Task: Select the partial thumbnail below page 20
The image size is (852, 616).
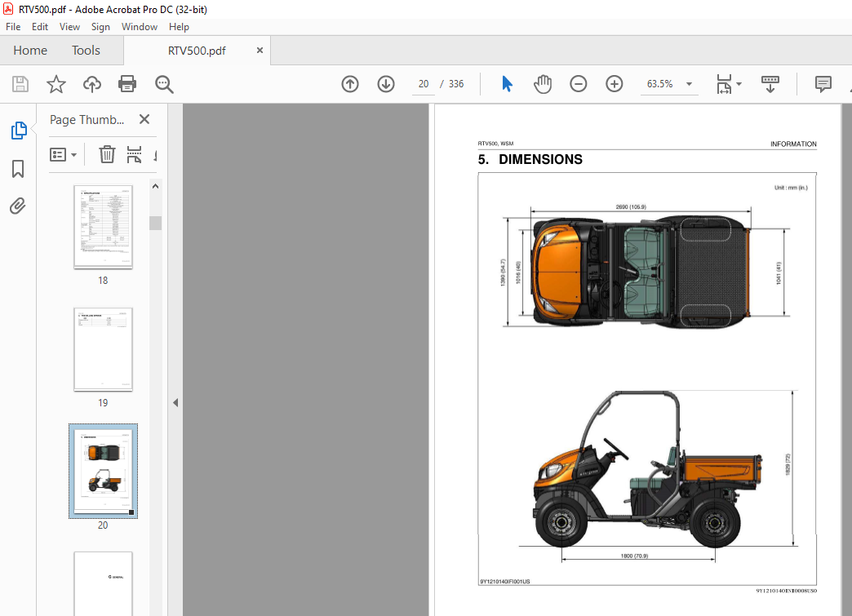Action: 104,583
